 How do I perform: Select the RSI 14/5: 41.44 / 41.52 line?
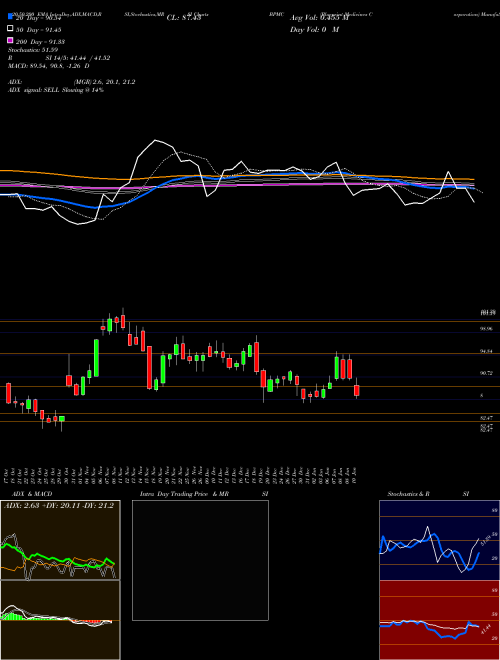pyautogui.click(x=59, y=58)
